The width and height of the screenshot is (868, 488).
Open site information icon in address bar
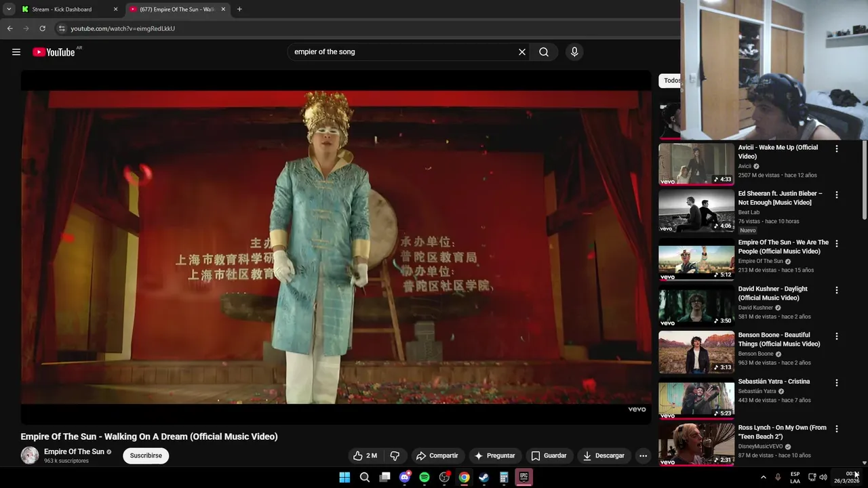click(x=61, y=28)
